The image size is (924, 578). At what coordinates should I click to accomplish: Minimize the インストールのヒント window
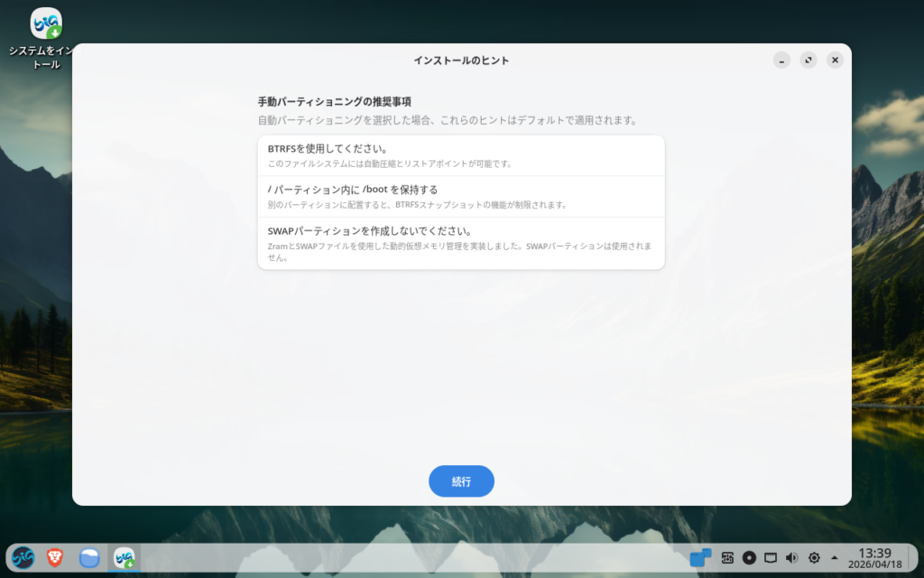[781, 61]
